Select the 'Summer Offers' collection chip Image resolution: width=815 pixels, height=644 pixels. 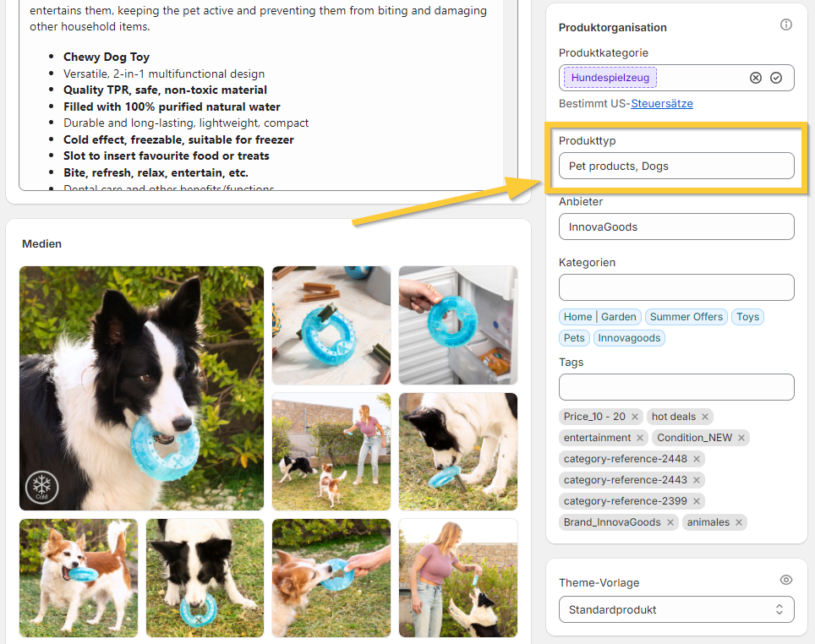(686, 317)
